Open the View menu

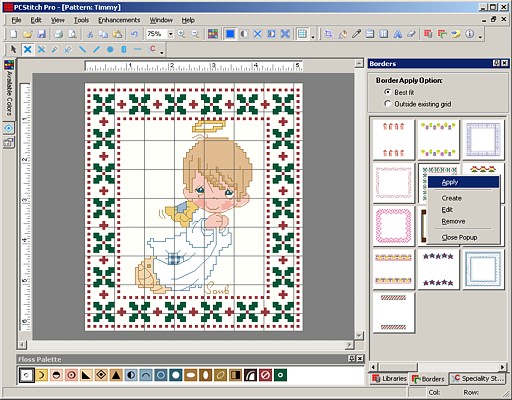coord(57,20)
